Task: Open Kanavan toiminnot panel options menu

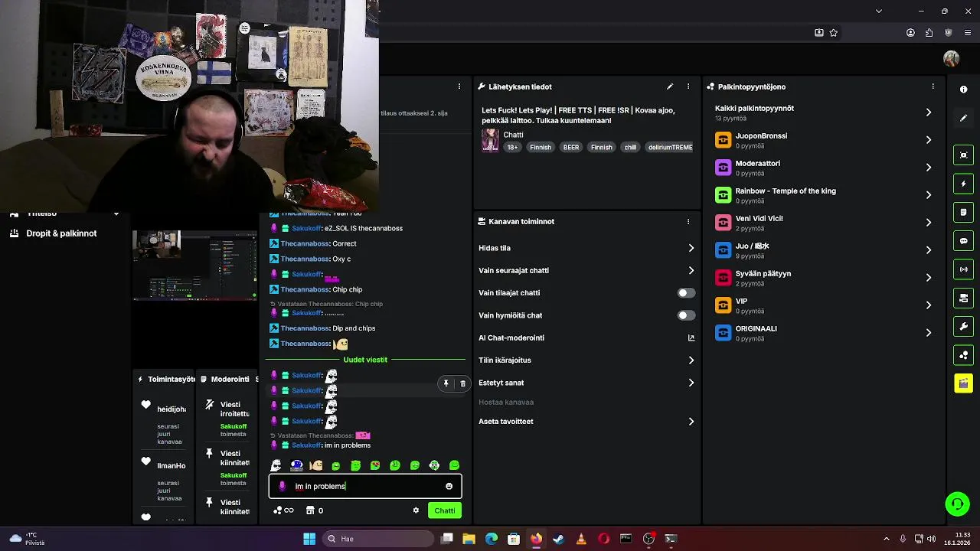Action: click(688, 221)
